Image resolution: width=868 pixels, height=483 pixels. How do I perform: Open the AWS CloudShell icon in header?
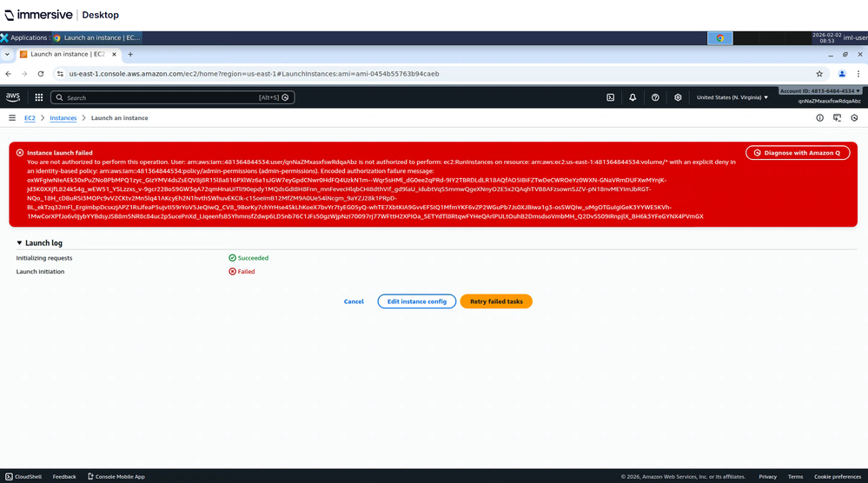(x=610, y=97)
